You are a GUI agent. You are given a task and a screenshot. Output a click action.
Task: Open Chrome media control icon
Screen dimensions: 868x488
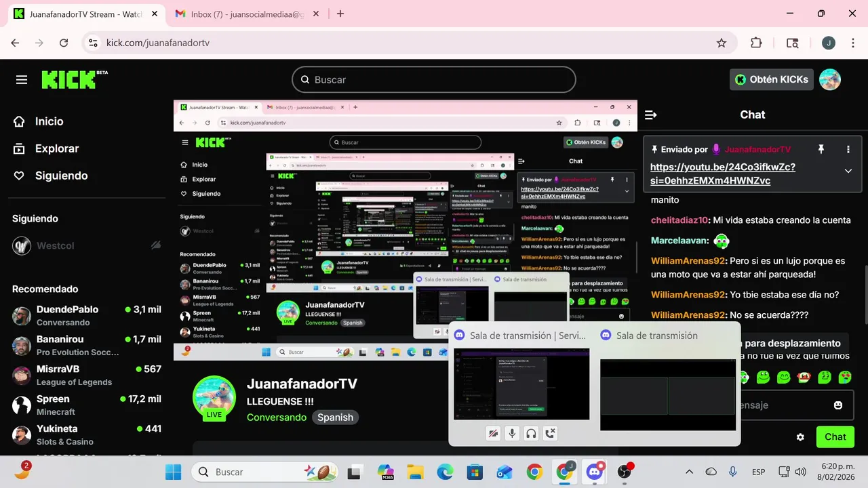(x=792, y=43)
